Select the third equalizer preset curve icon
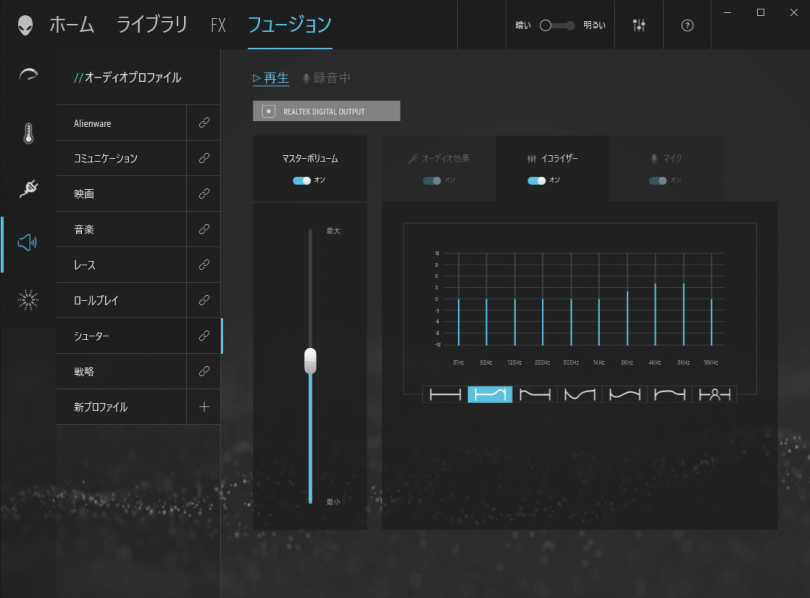810x598 pixels. (x=535, y=395)
